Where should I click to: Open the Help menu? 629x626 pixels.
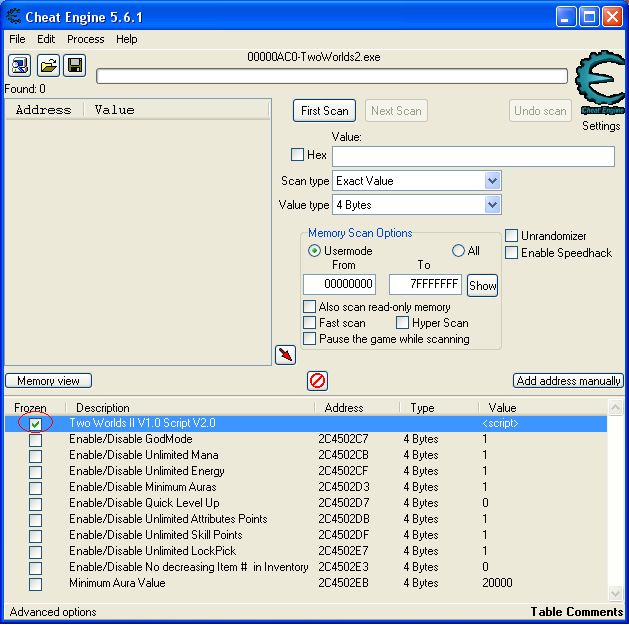coord(127,39)
